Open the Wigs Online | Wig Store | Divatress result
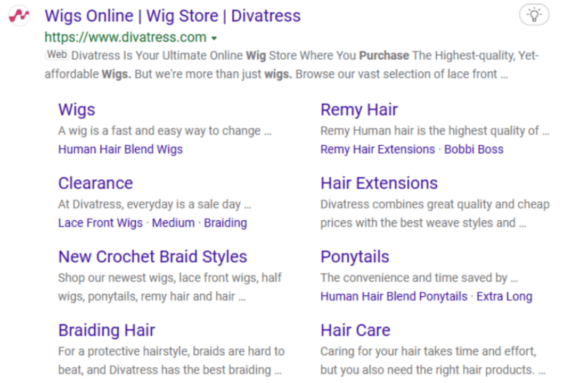 tap(173, 16)
